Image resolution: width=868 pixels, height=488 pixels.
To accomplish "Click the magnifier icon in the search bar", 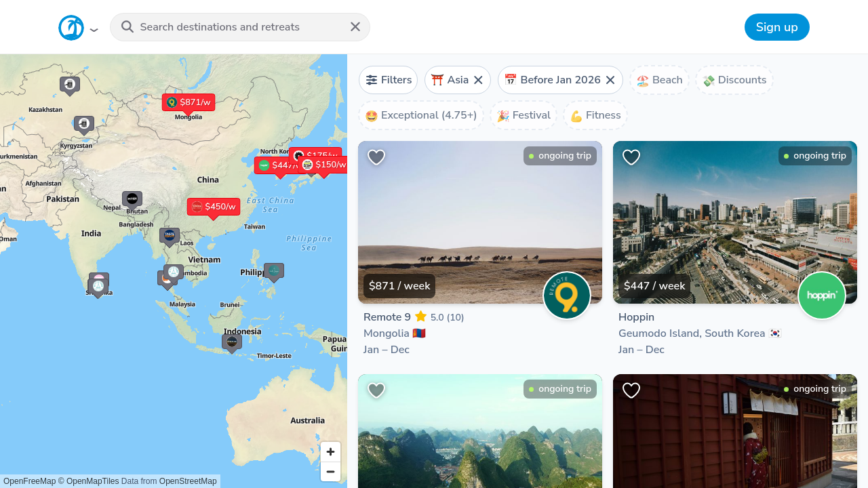I will pos(127,27).
